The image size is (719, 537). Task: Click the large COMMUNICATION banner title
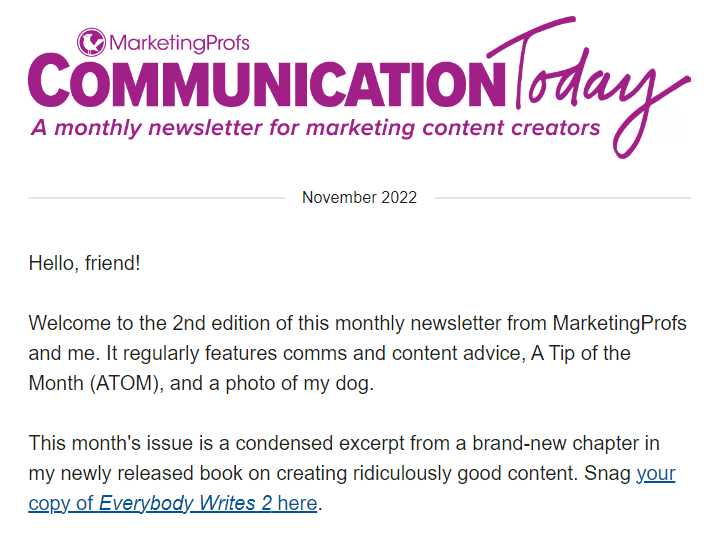(x=267, y=80)
